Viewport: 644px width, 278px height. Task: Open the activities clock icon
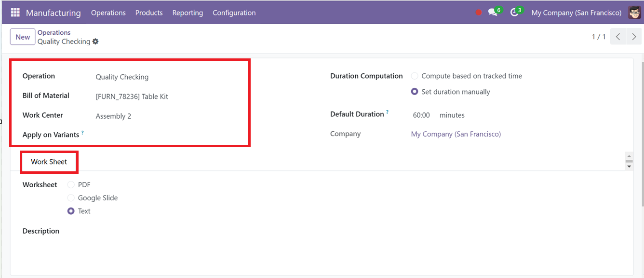point(514,13)
